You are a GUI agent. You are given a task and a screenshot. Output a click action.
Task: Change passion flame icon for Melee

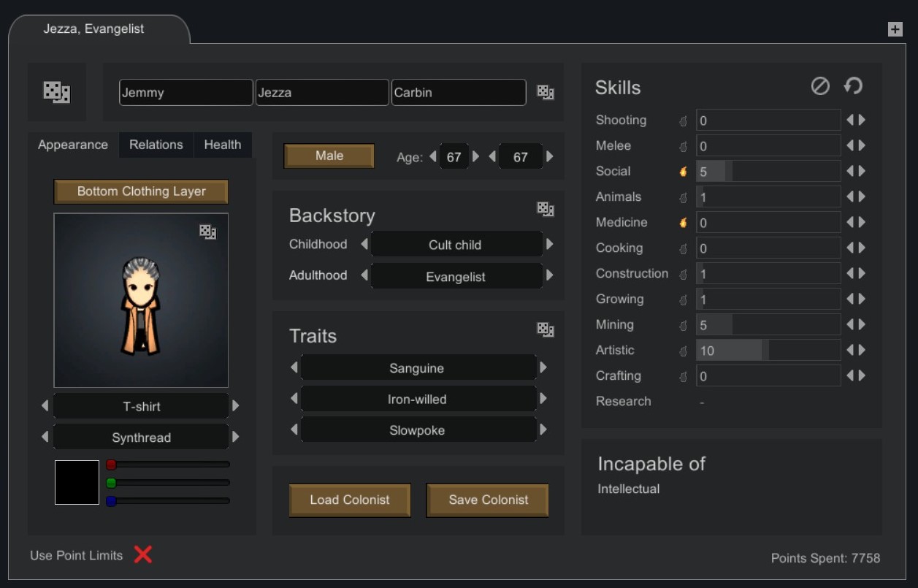pos(683,146)
